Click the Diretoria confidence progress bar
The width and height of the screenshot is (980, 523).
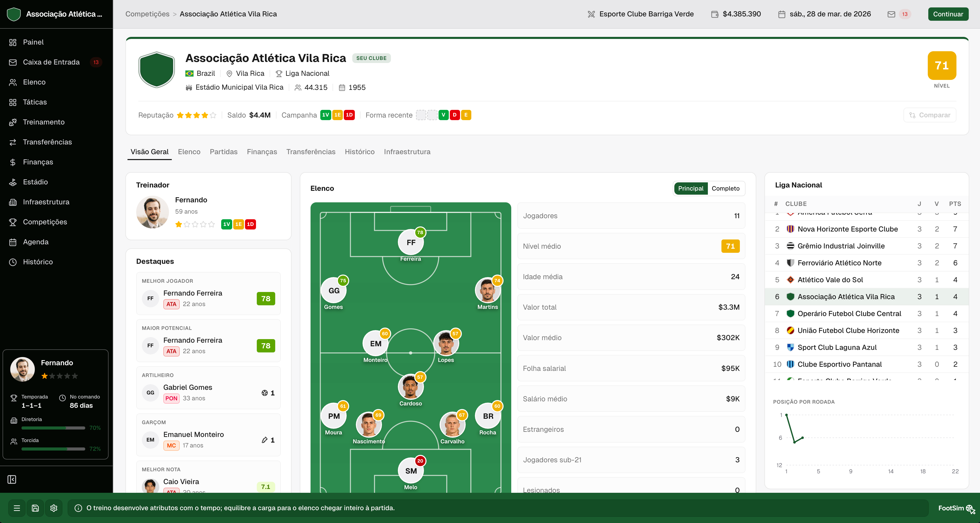[x=53, y=428]
